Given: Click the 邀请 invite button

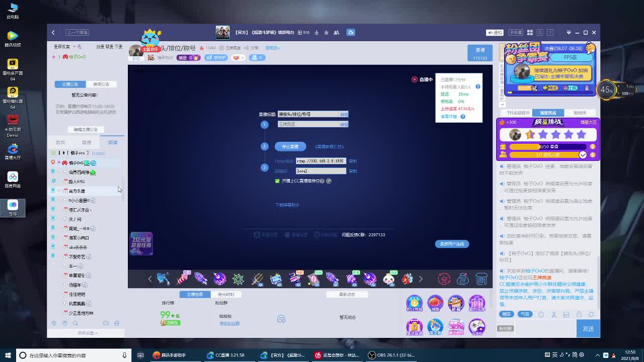Looking at the screenshot, I should pyautogui.click(x=480, y=54).
